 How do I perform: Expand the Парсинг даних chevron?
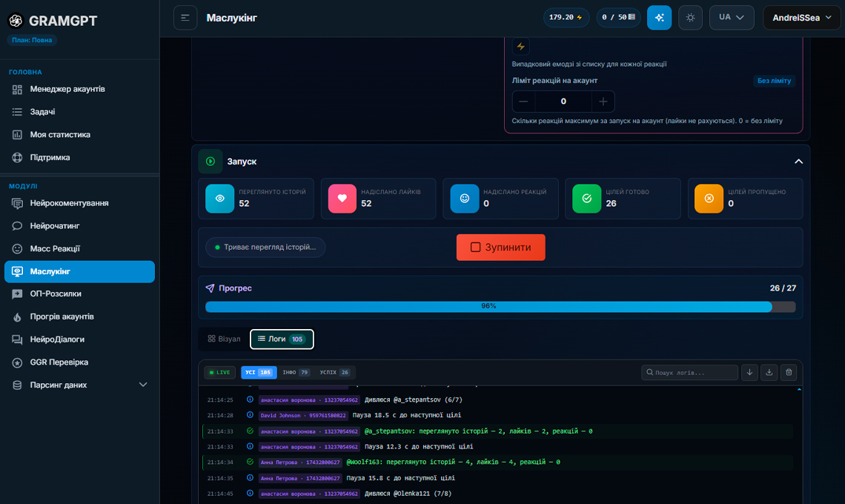coord(143,385)
